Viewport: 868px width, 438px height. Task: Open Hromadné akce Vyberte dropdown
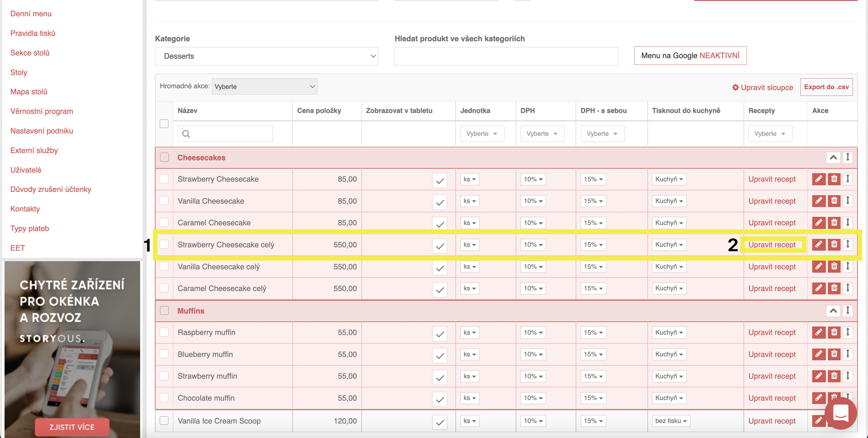point(265,86)
